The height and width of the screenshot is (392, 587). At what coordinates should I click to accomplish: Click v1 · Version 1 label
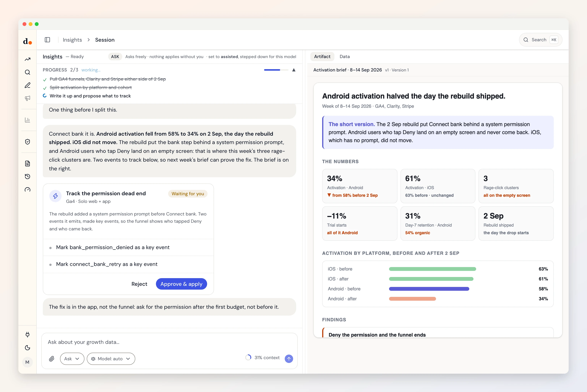click(397, 70)
